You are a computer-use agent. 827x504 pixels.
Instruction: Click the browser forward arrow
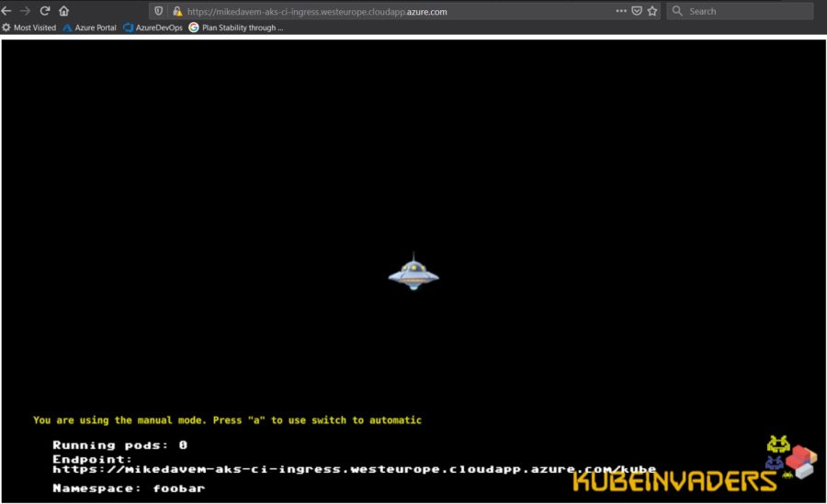click(25, 11)
